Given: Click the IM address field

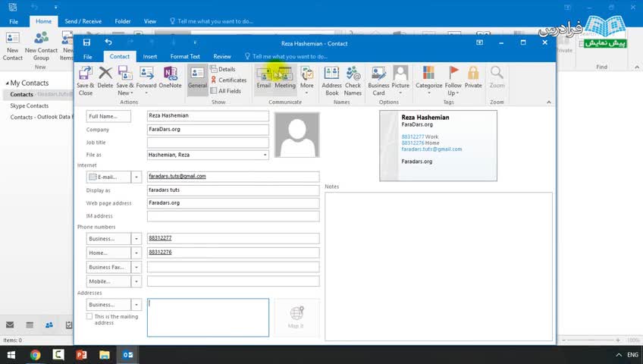Looking at the screenshot, I should (x=233, y=216).
